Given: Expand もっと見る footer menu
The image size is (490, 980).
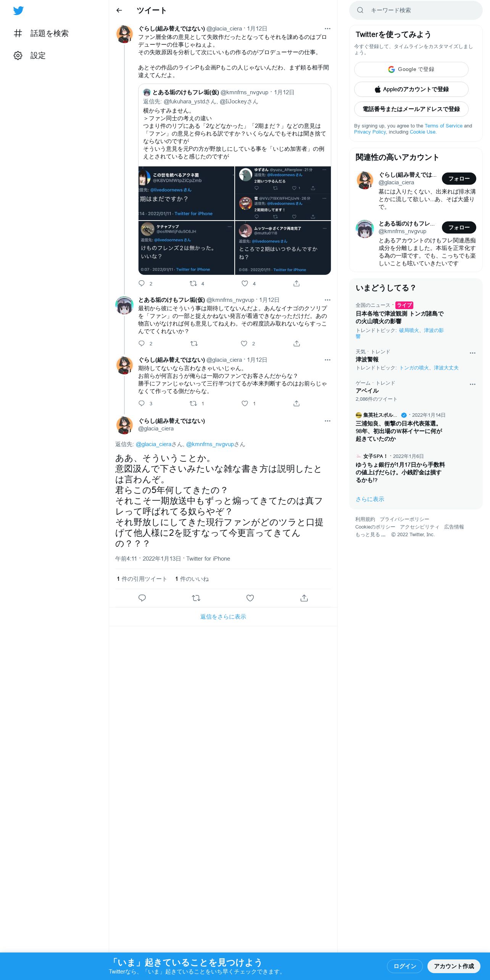Looking at the screenshot, I should pyautogui.click(x=371, y=534).
